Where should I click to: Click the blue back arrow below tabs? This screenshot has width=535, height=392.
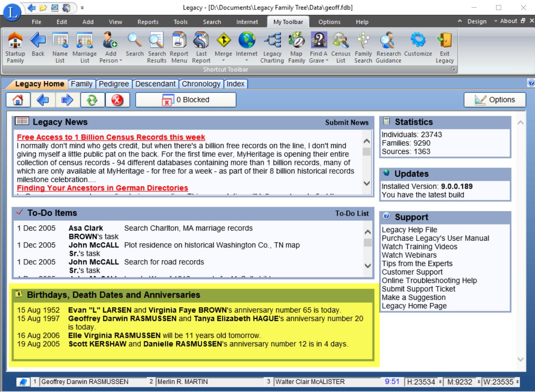tap(43, 100)
